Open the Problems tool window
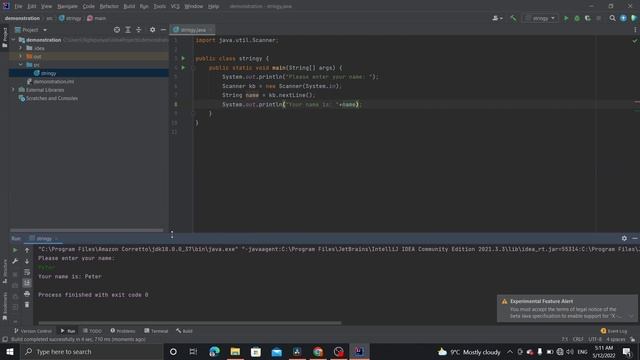 [x=123, y=331]
